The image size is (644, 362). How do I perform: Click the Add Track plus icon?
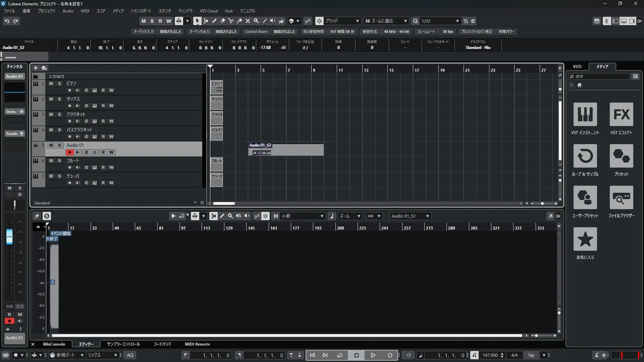(x=36, y=68)
